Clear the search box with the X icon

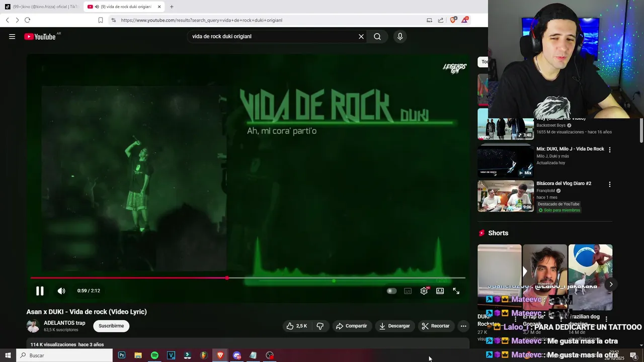[361, 36]
